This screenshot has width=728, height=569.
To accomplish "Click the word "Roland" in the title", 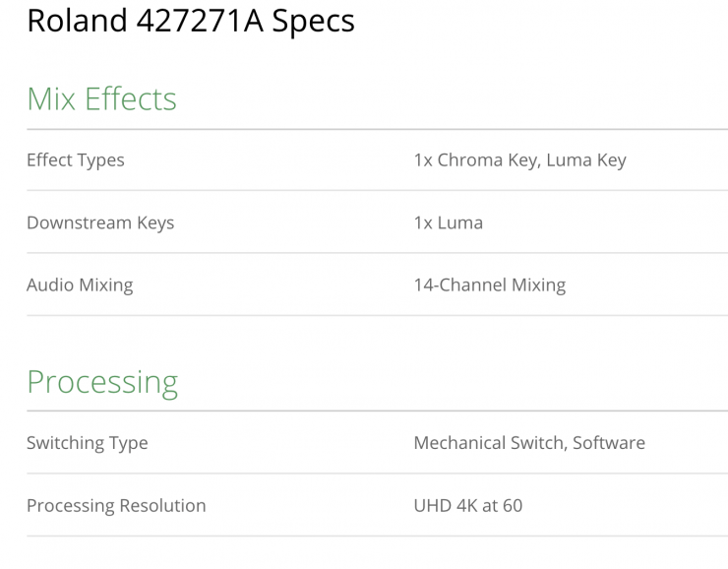I will pyautogui.click(x=78, y=20).
